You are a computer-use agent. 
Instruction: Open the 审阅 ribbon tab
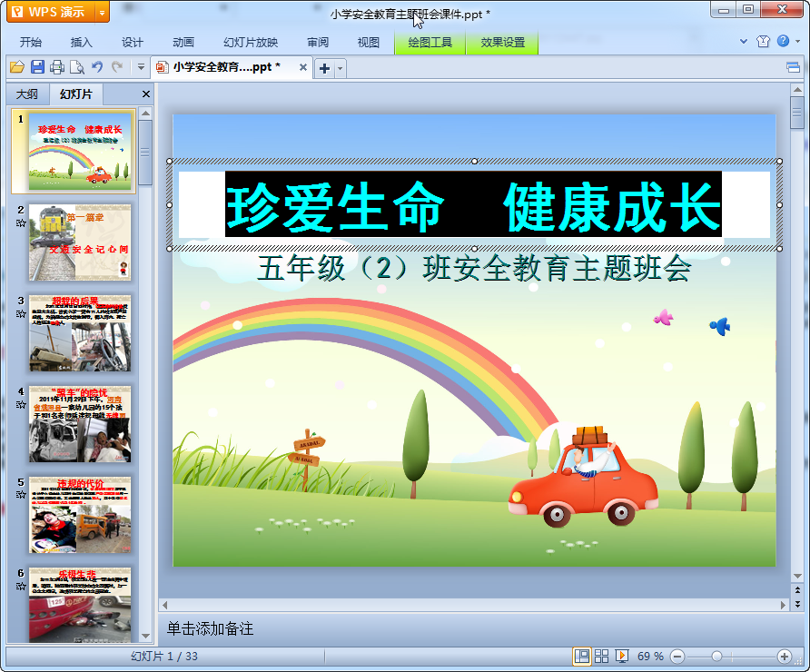(x=318, y=43)
